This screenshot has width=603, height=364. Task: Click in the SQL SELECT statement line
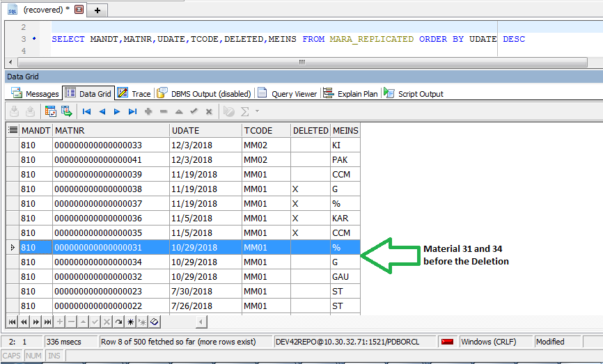[x=288, y=39]
